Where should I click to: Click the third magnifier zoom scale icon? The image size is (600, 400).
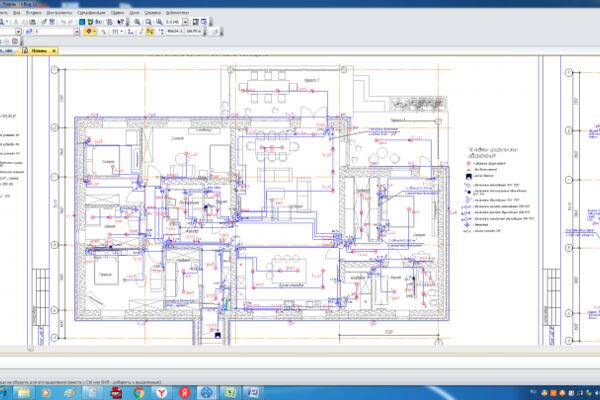point(159,22)
